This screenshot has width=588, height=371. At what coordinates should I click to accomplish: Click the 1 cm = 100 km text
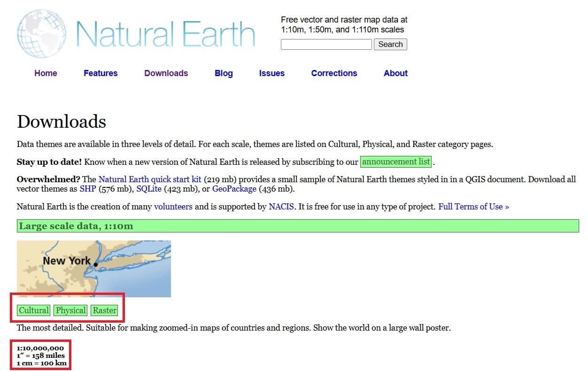[x=42, y=363]
